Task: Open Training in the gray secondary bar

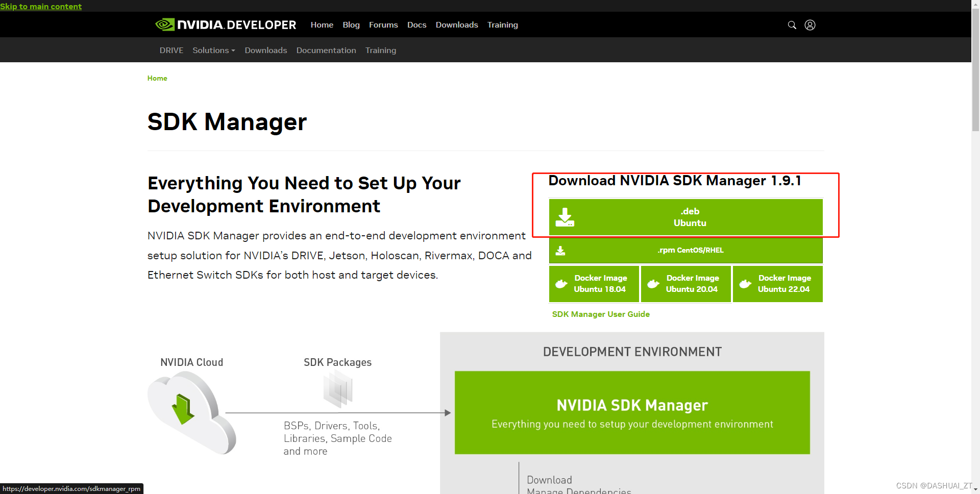Action: point(381,50)
